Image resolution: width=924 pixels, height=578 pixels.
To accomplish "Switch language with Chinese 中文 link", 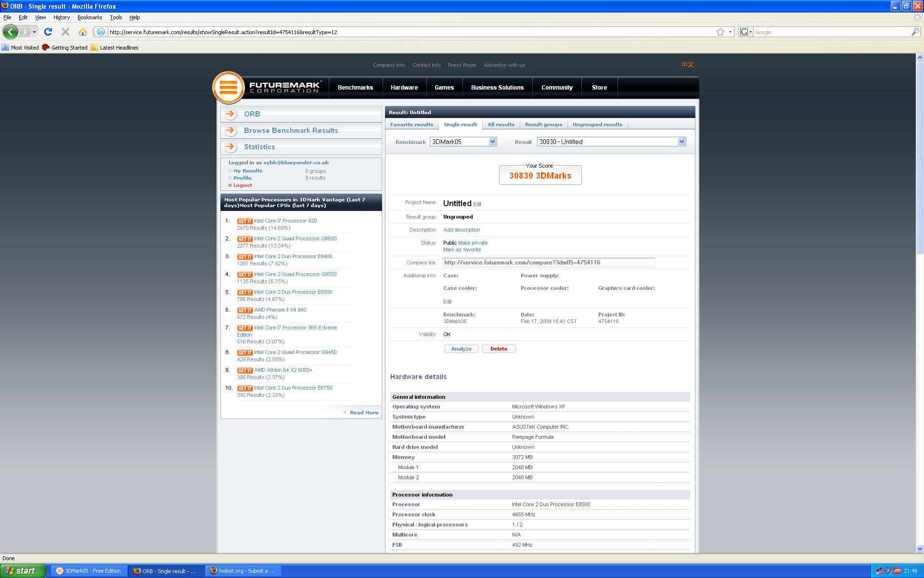I will (687, 65).
